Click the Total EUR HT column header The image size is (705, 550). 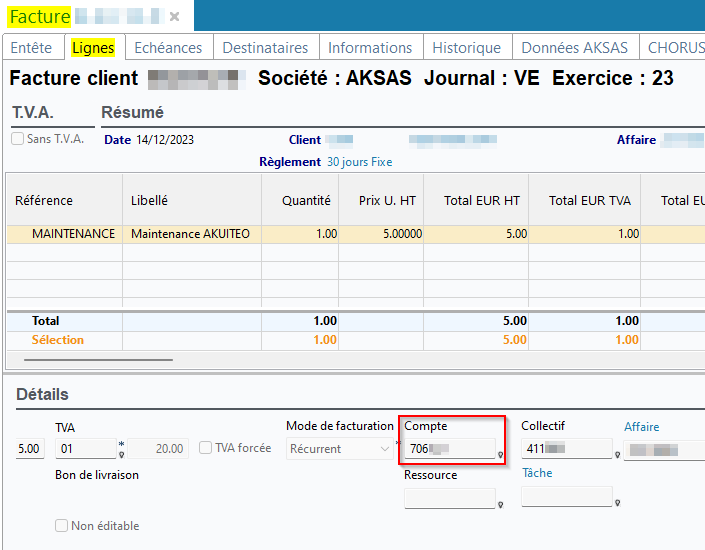point(476,200)
